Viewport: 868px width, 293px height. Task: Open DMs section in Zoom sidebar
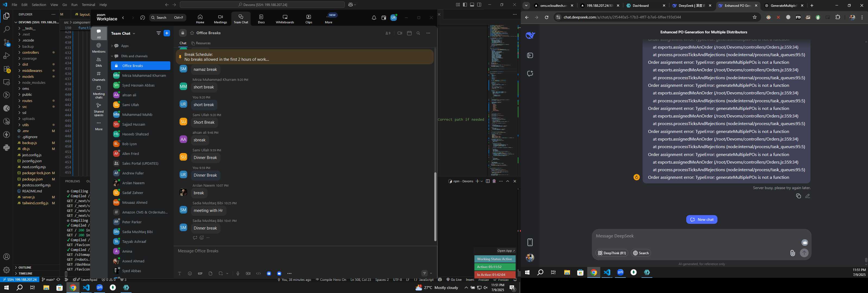99,62
